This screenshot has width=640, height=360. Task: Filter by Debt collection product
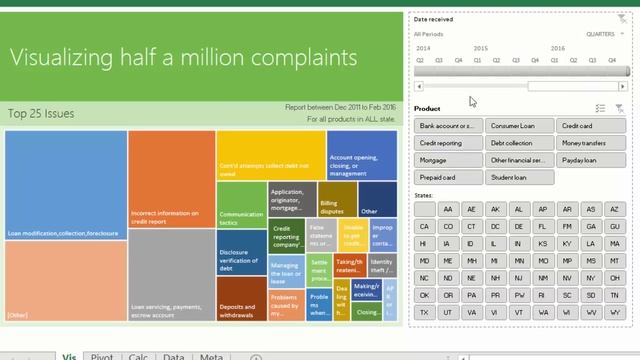click(520, 143)
